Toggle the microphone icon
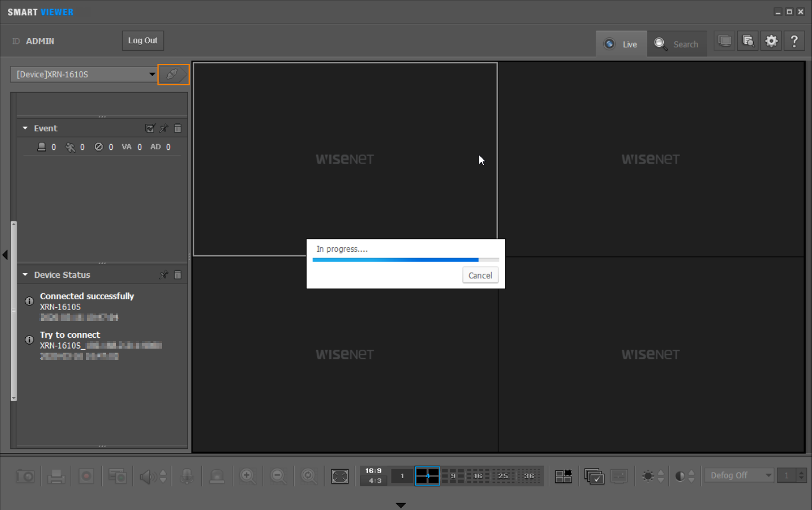Viewport: 812px width, 510px height. 186,476
